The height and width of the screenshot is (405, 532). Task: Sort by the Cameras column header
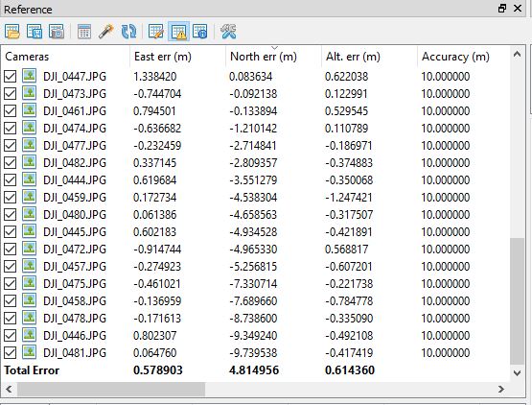[65, 57]
